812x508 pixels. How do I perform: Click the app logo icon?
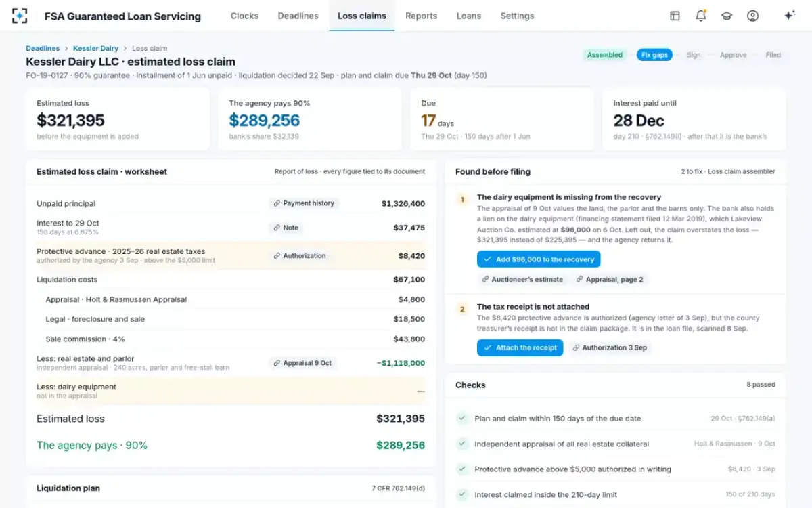[x=20, y=16]
